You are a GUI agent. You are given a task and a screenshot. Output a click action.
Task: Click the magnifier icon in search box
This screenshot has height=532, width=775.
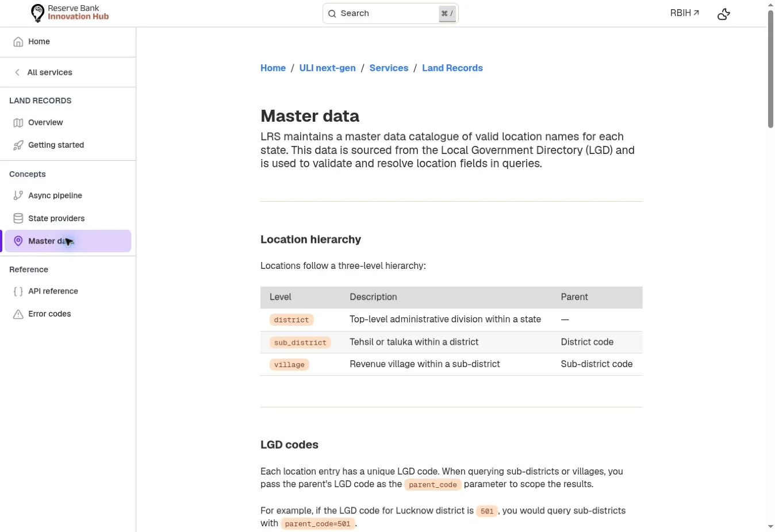point(332,14)
